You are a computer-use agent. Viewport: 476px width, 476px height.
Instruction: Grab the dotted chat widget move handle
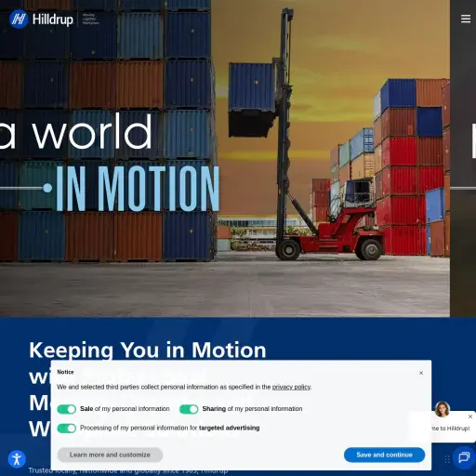(447, 459)
